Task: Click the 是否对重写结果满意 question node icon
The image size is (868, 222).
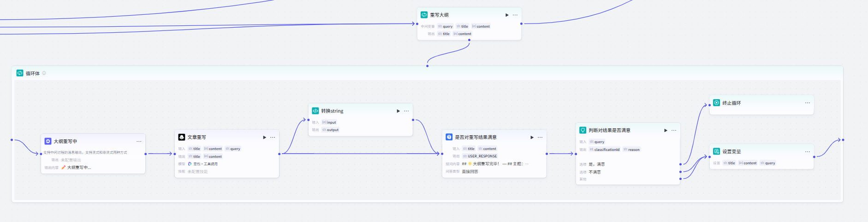Action: tap(449, 137)
